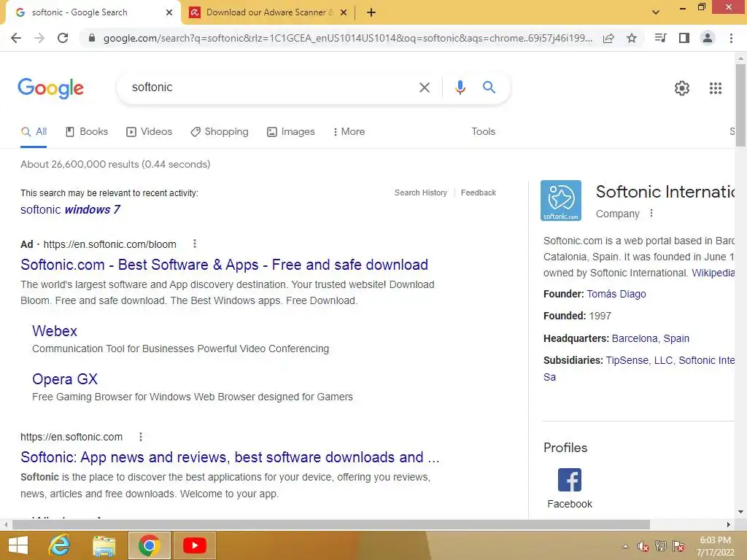This screenshot has width=747, height=560.
Task: Open the Google apps grid
Action: pyautogui.click(x=716, y=88)
